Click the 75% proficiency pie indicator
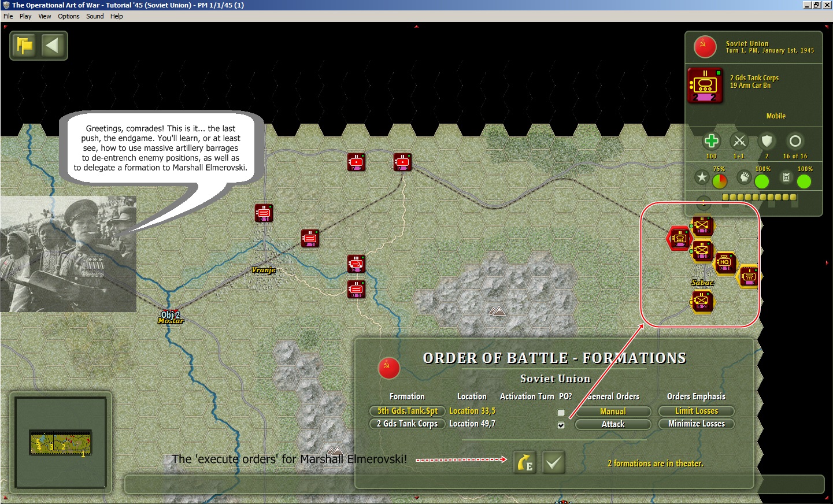The image size is (833, 504). pos(720,181)
